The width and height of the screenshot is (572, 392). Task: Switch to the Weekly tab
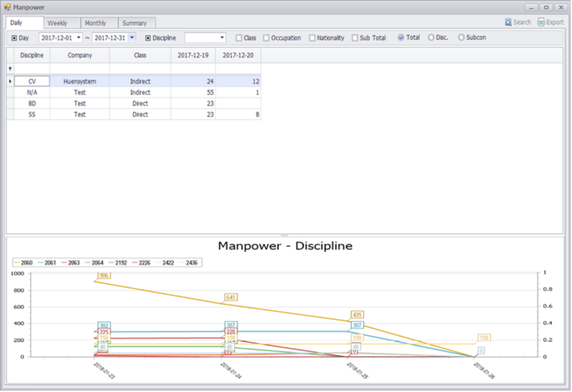(57, 23)
